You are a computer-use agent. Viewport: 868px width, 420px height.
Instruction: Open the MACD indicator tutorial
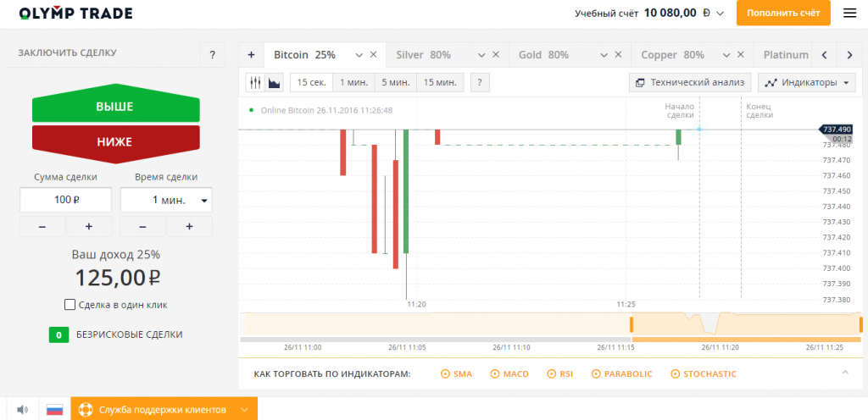[509, 374]
